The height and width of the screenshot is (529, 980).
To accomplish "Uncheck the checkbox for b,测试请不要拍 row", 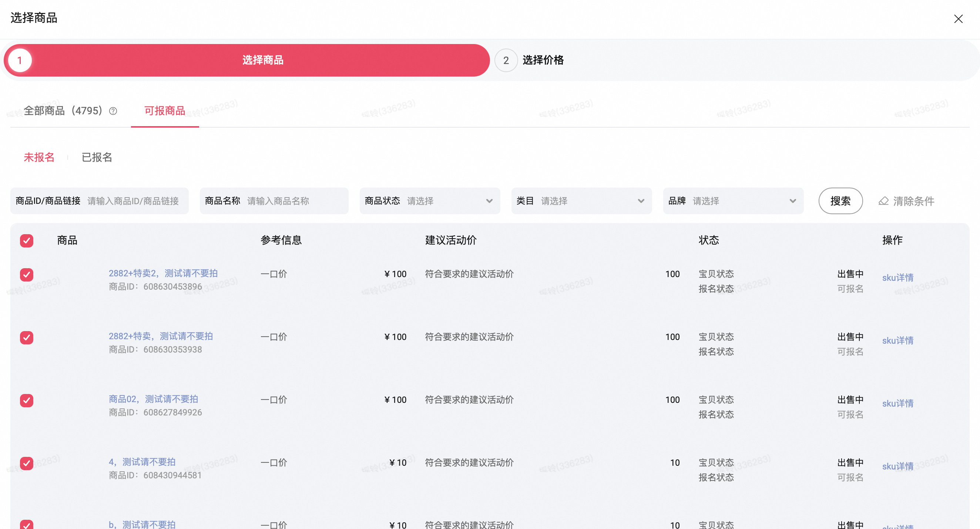I will [27, 525].
